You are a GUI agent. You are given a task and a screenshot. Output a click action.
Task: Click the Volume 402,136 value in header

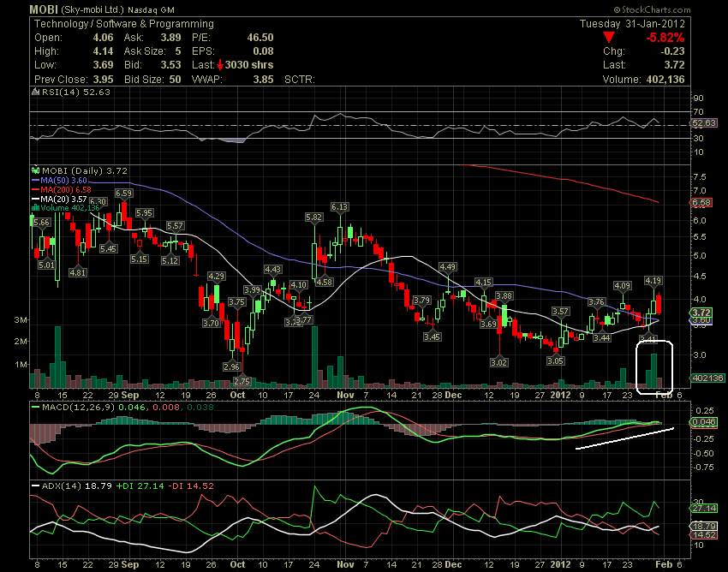(665, 80)
